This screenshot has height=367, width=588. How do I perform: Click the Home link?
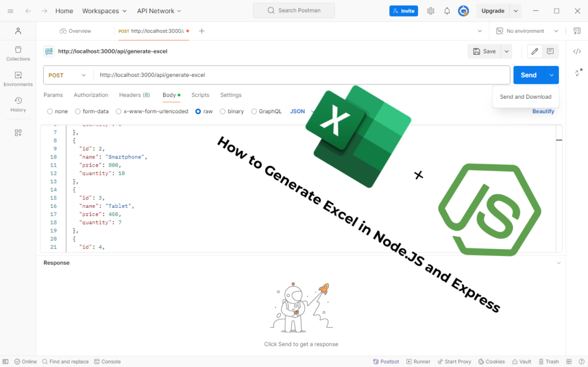[x=64, y=11]
